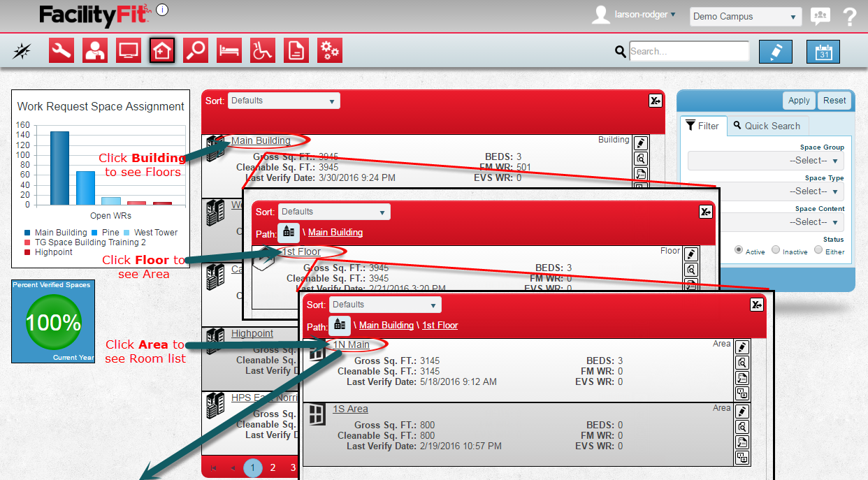Switch to the Quick Search tab
868x480 pixels.
click(766, 126)
